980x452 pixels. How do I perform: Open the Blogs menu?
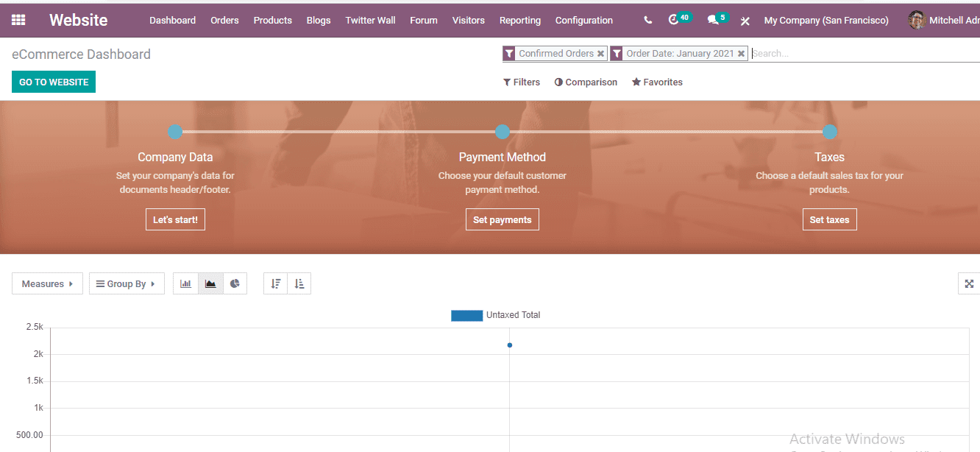[319, 21]
